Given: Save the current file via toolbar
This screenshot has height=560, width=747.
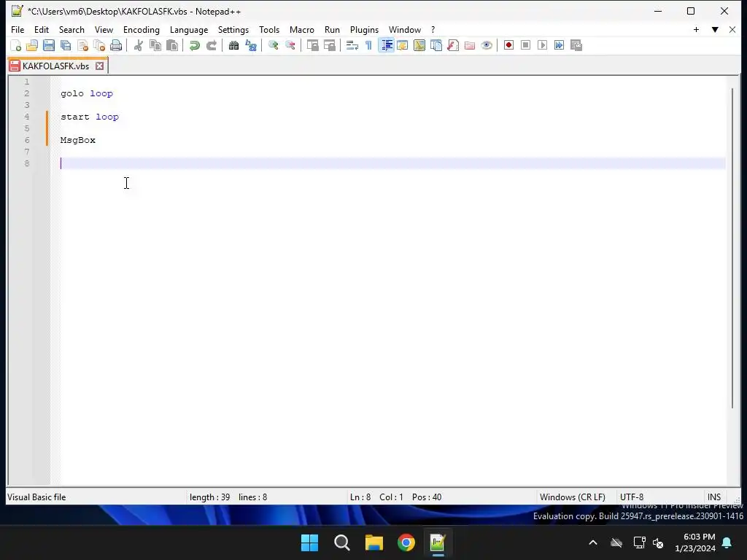Looking at the screenshot, I should (49, 45).
